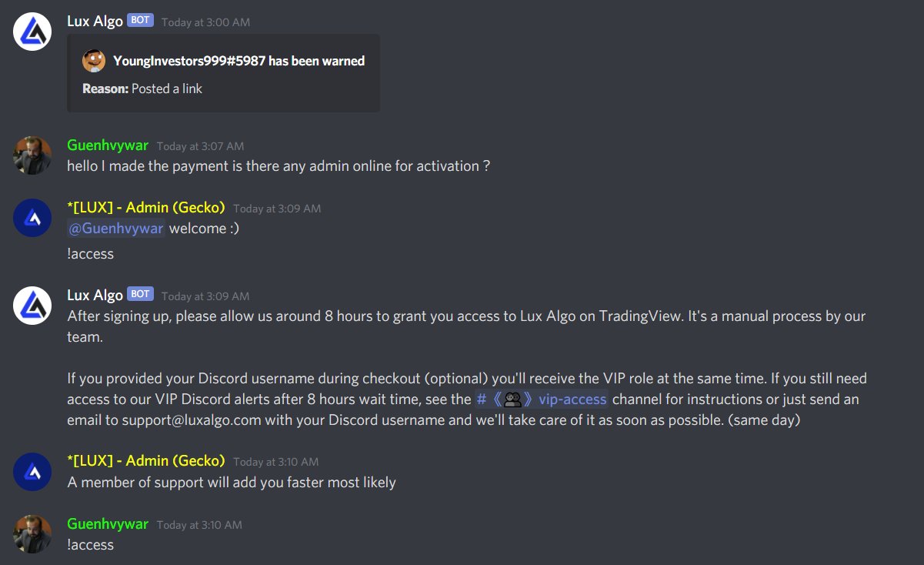The height and width of the screenshot is (565, 924).
Task: Click the @Guenhvywar mention
Action: click(116, 229)
